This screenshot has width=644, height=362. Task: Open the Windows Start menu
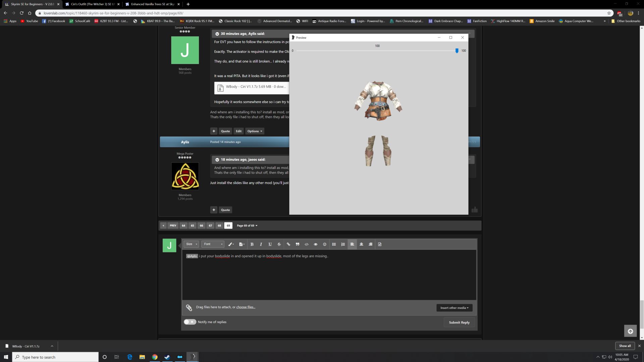pos(6,357)
